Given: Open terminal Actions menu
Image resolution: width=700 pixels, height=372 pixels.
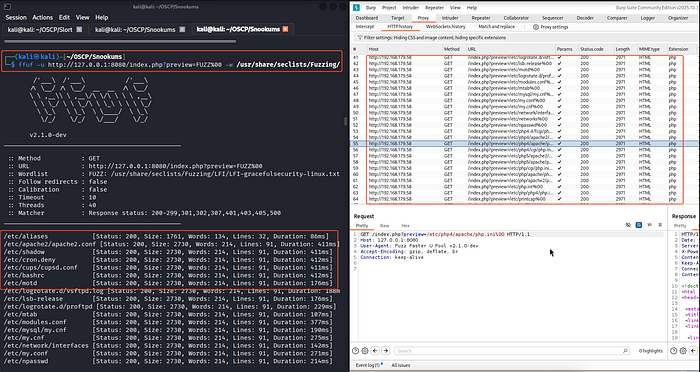Looking at the screenshot, I should point(42,17).
